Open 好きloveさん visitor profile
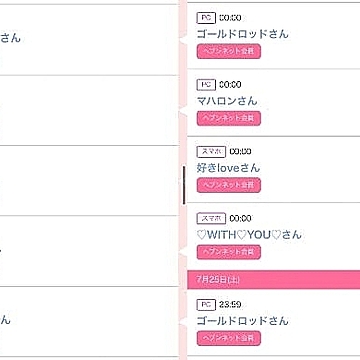This screenshot has width=360, height=360. pyautogui.click(x=228, y=168)
